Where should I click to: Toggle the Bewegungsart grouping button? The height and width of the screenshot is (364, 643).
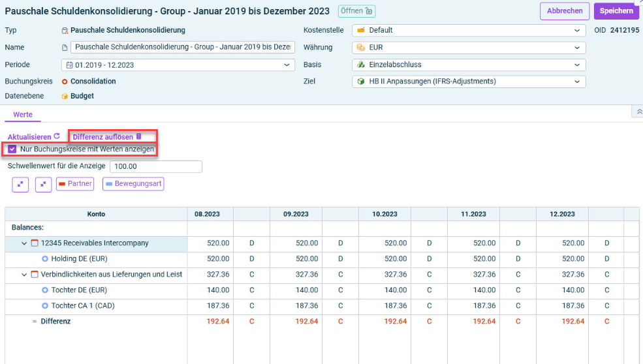133,185
